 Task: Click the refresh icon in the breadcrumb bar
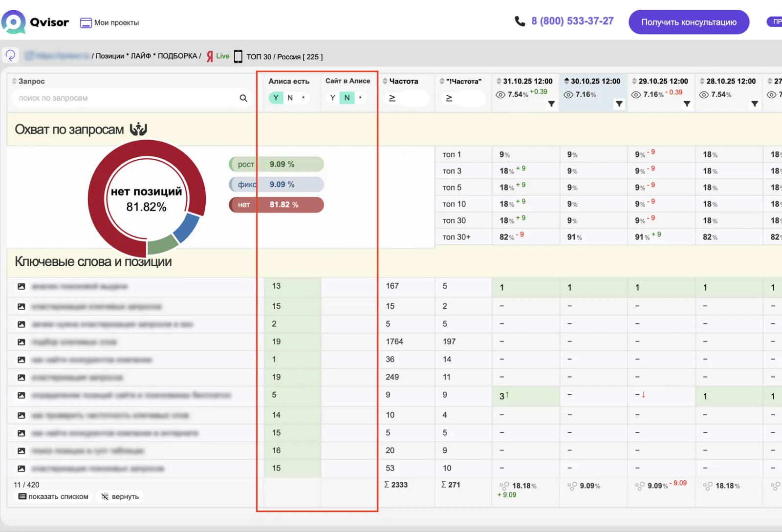(10, 56)
